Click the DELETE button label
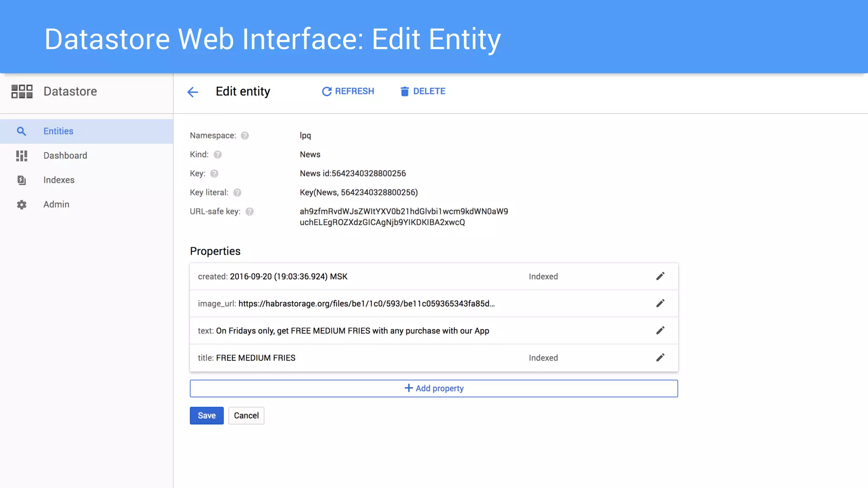The width and height of the screenshot is (868, 488). coord(429,91)
